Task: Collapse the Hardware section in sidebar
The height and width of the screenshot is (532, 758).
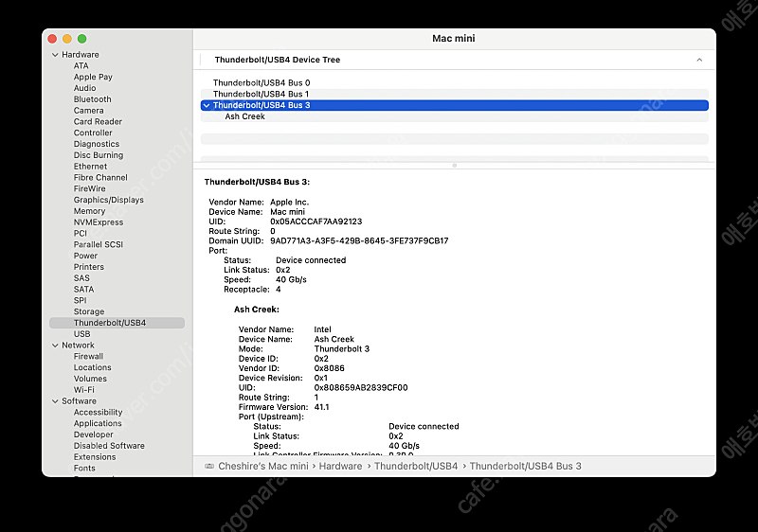Action: (54, 55)
